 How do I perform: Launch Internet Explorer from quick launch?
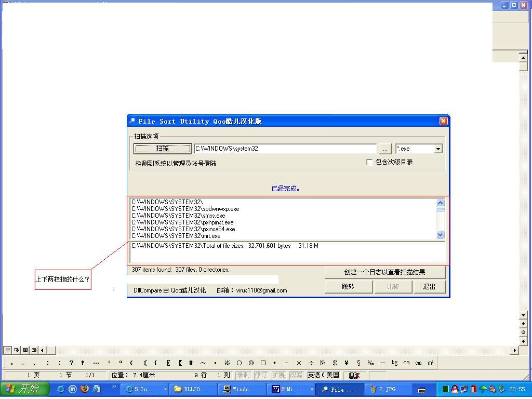coord(60,389)
